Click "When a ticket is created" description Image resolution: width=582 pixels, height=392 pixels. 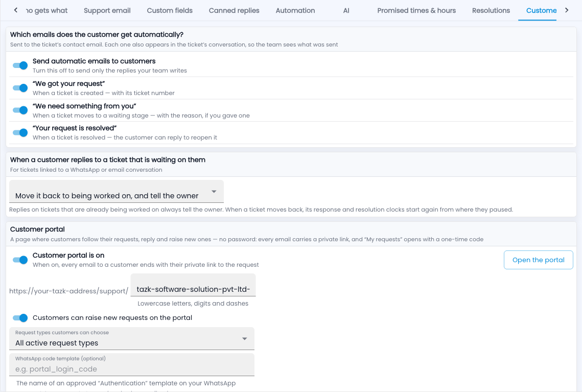104,93
